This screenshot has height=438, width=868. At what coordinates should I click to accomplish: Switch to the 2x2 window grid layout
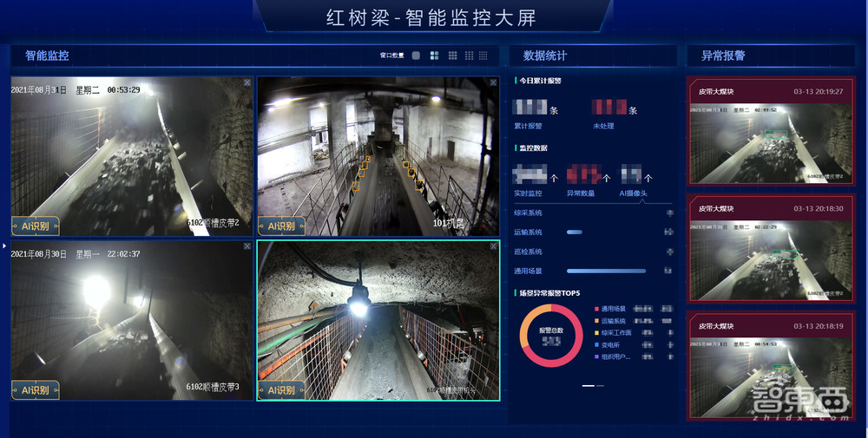(x=434, y=56)
